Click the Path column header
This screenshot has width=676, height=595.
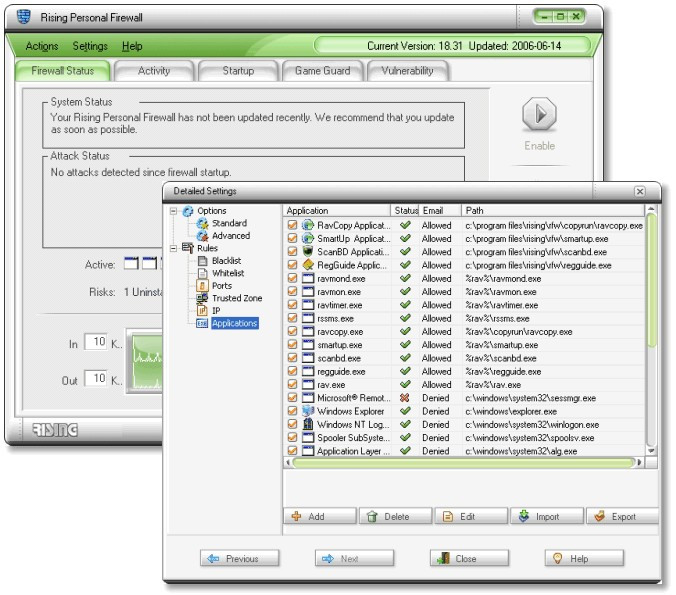click(x=553, y=210)
